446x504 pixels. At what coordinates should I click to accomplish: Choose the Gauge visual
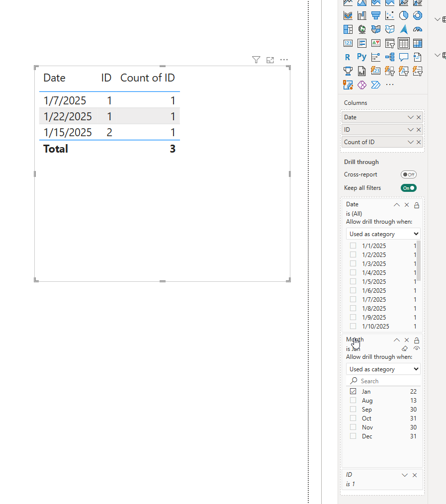(417, 29)
